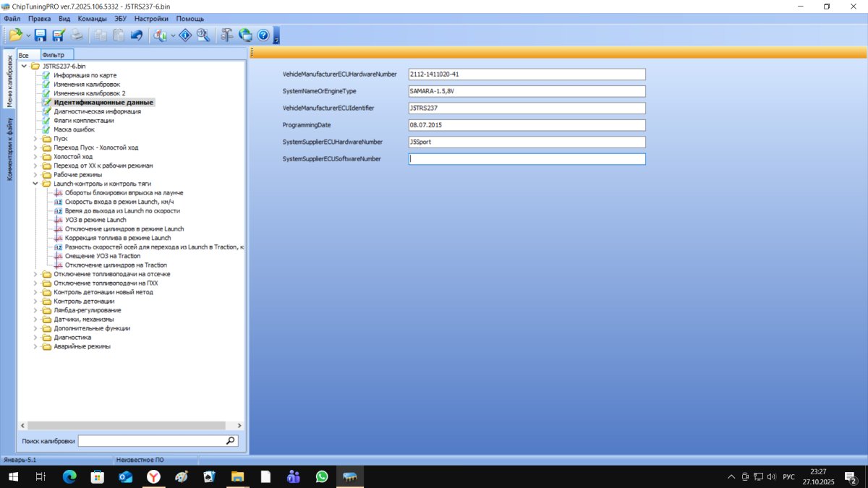This screenshot has height=488, width=868.
Task: Open the Файл menu
Action: (x=12, y=18)
